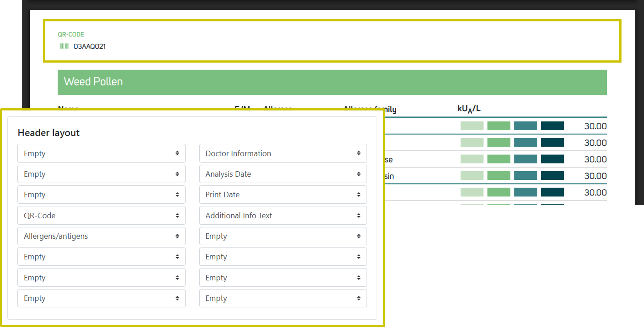This screenshot has height=327, width=644.
Task: Open the Empty dropdown below Additional Info Text
Action: click(x=283, y=236)
